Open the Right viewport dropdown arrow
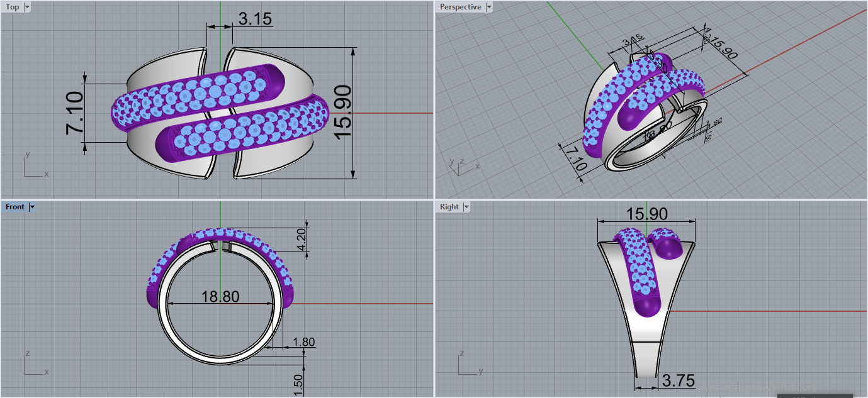 467,207
